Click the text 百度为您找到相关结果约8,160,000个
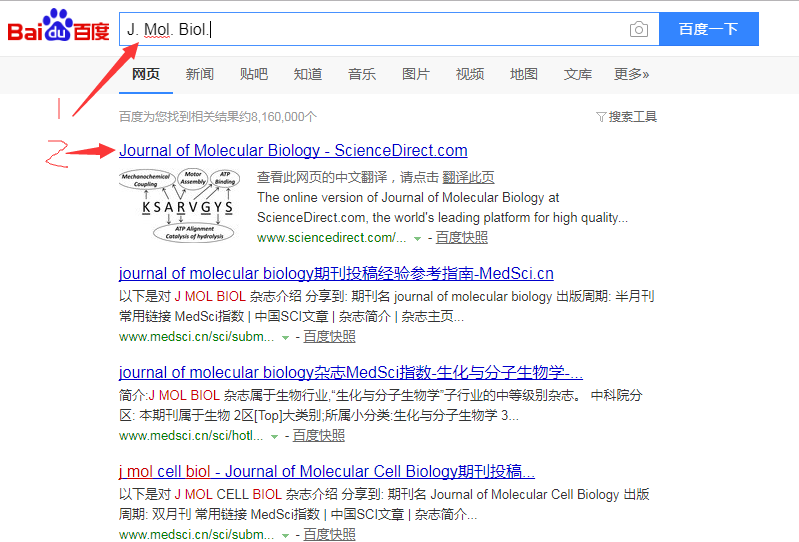Screen dimensions: 799x542 (218, 117)
